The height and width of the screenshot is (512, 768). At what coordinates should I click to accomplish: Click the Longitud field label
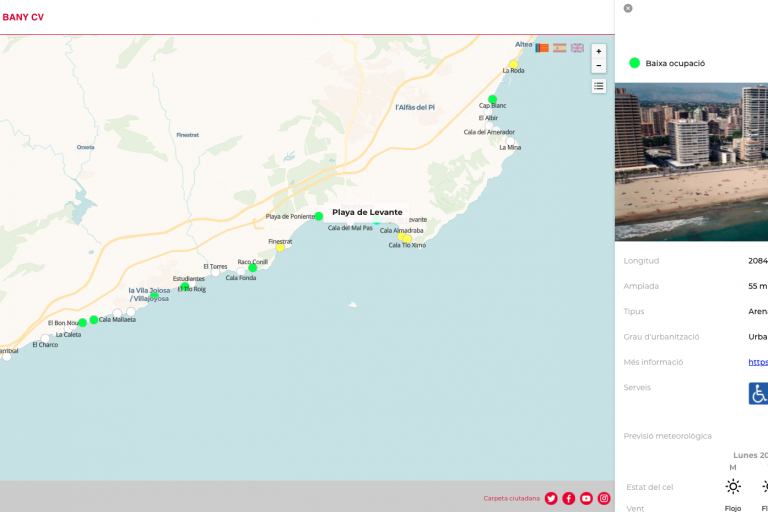(x=641, y=261)
